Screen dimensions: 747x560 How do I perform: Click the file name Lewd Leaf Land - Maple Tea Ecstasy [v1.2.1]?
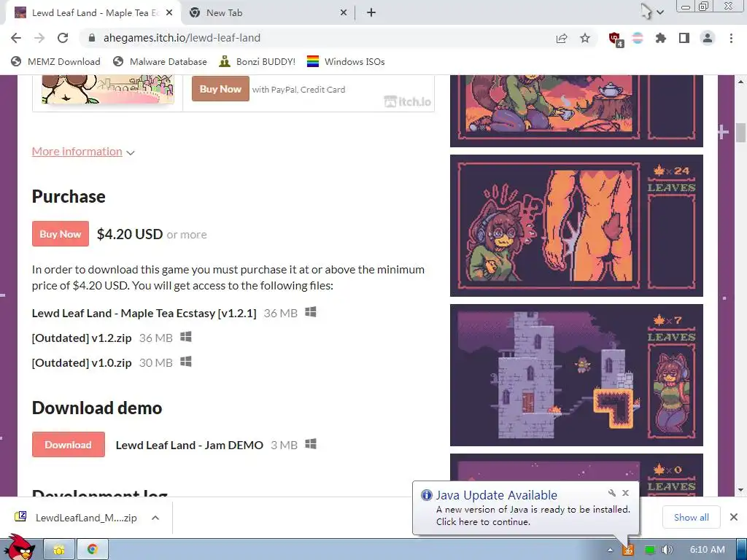click(144, 314)
